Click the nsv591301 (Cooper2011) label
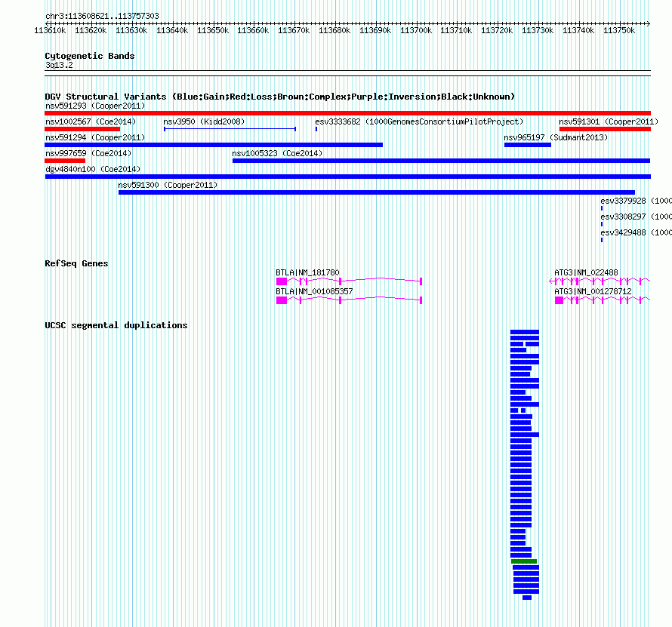 (609, 121)
